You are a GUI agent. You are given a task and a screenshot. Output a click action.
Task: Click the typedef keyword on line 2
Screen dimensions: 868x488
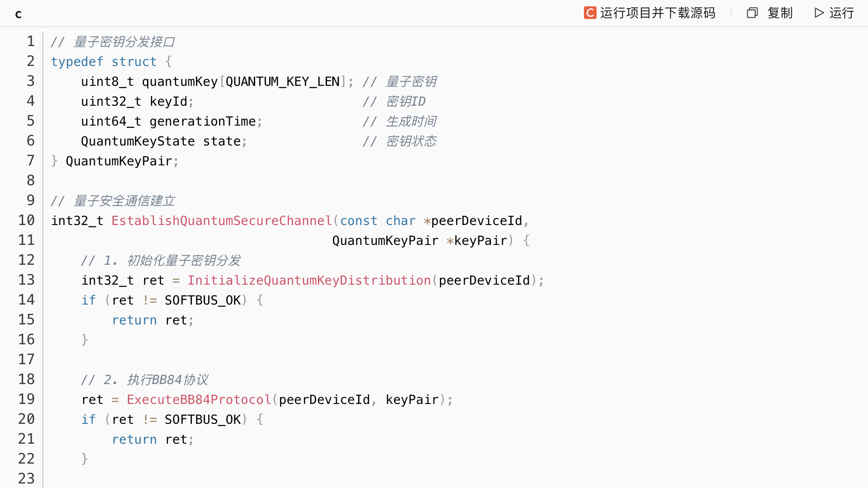click(77, 61)
